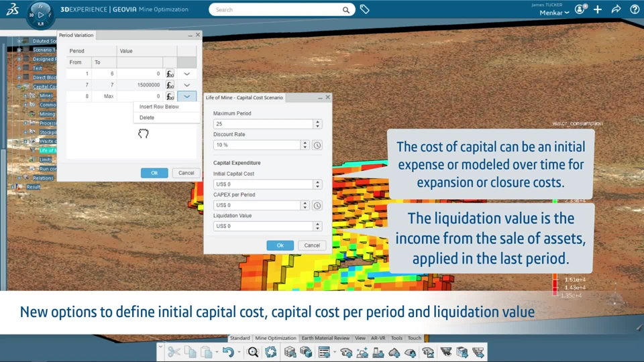
Task: Open period variation clock for CAPEX per Period
Action: tap(317, 206)
